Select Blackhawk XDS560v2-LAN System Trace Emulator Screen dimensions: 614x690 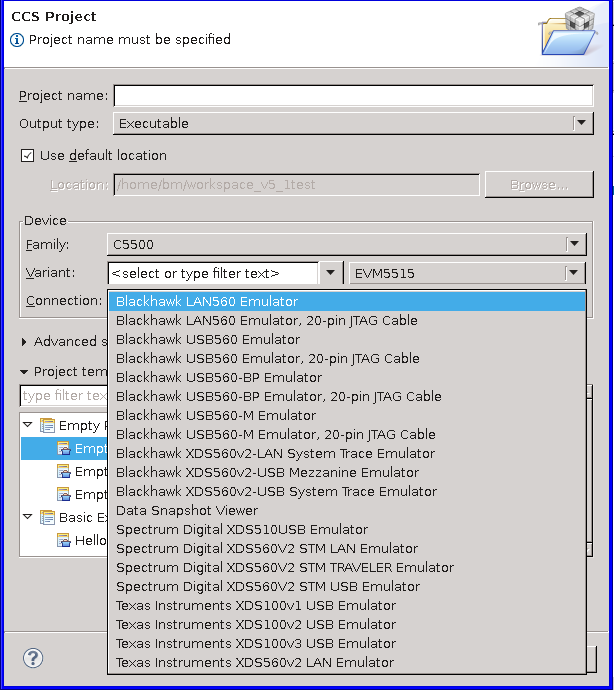(x=347, y=453)
